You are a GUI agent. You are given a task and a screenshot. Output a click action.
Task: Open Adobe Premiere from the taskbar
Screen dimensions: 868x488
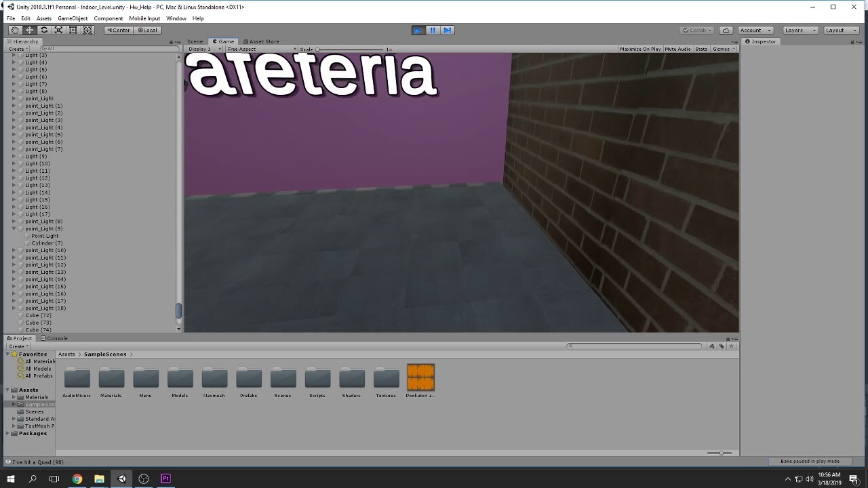point(165,479)
